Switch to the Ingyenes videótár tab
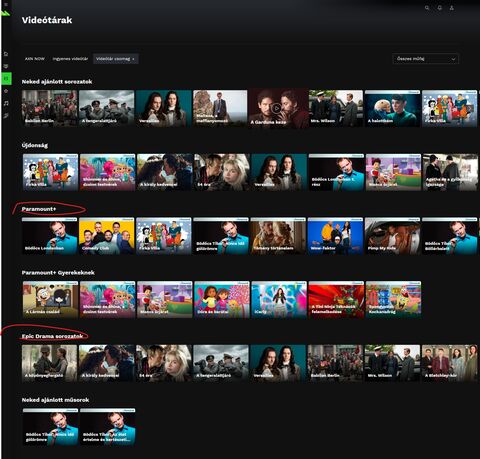 pyautogui.click(x=70, y=59)
